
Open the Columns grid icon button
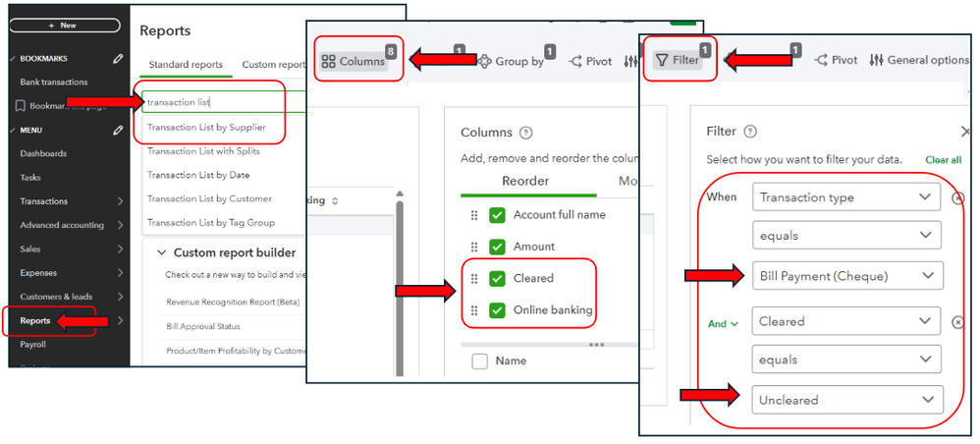[x=354, y=61]
